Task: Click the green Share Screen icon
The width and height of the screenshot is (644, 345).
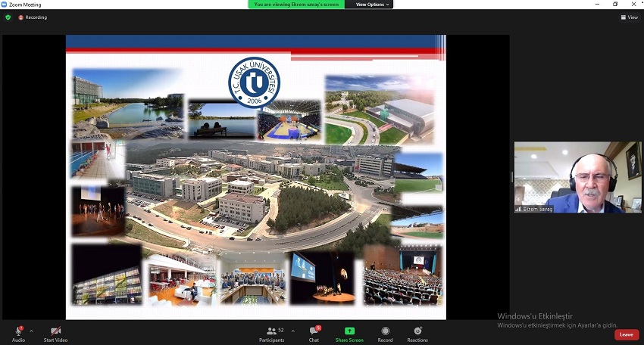Action: (349, 331)
